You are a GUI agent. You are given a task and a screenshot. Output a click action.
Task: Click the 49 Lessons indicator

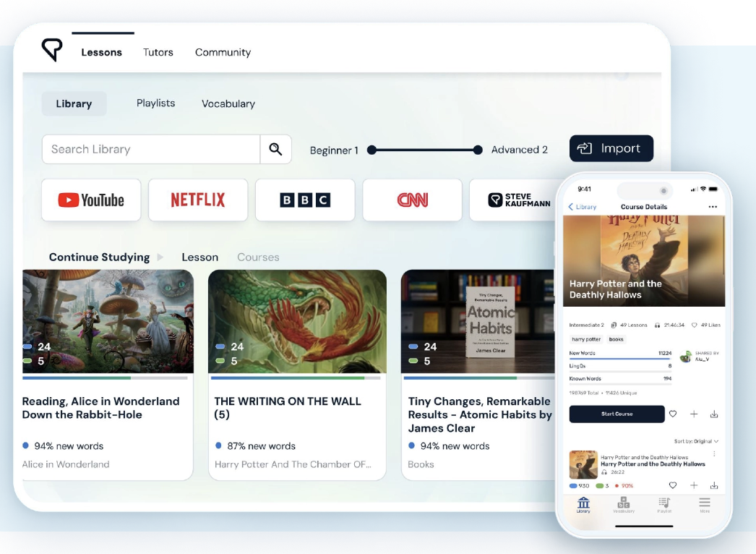point(629,325)
